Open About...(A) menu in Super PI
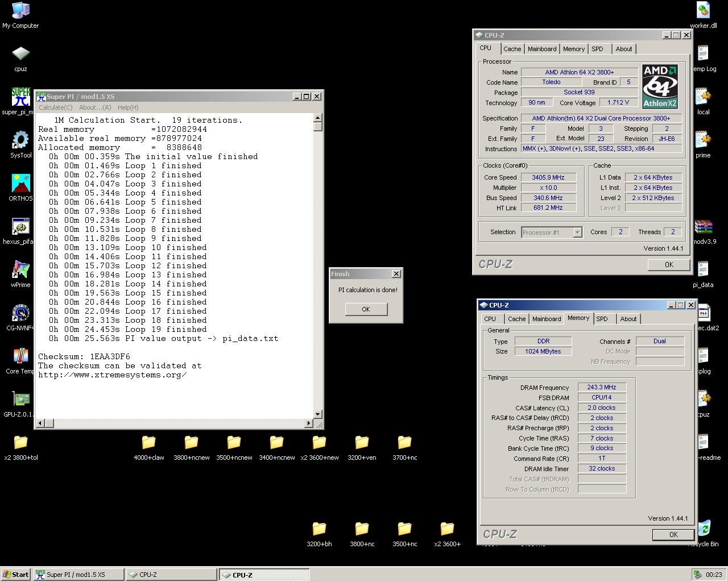728x582 pixels. (x=95, y=107)
